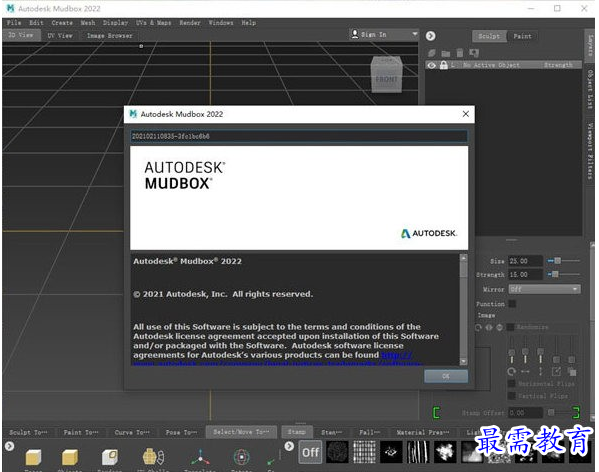The image size is (599, 472).
Task: Open the Pose Tools tray tab
Action: (181, 432)
